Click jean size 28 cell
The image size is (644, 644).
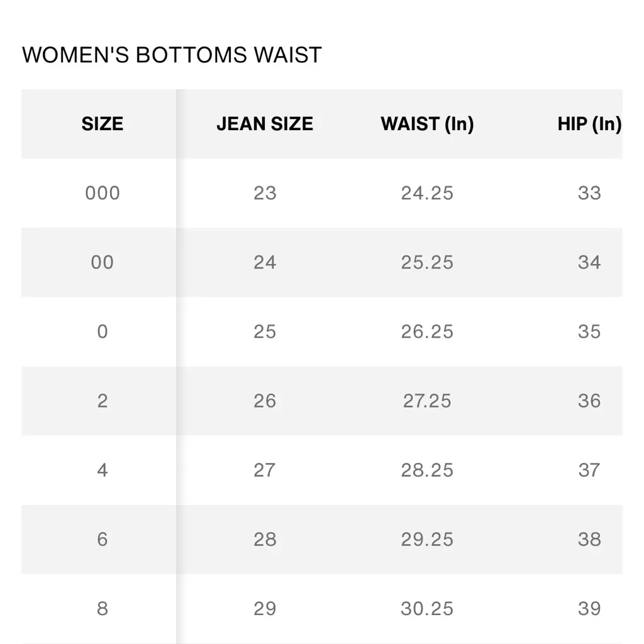265,539
